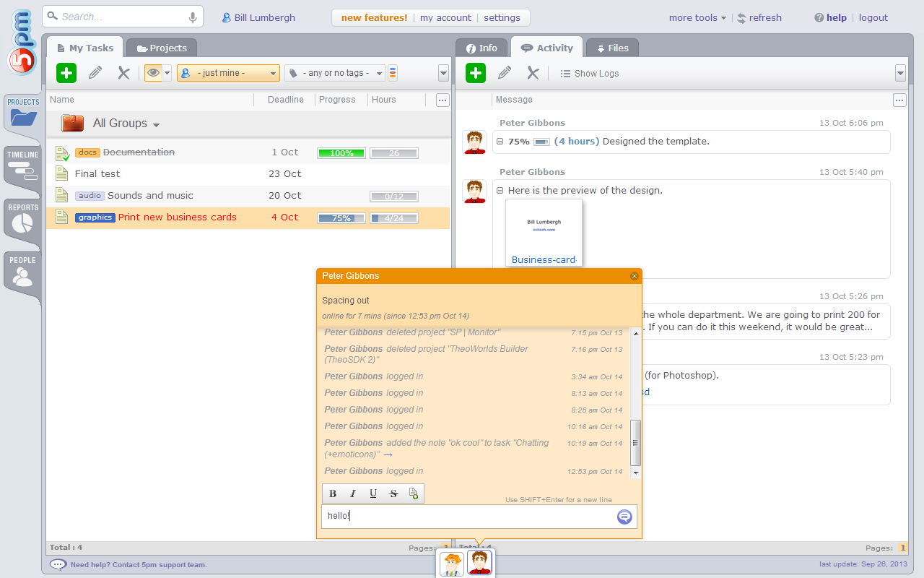Click the send message icon in chat
This screenshot has width=924, height=578.
click(x=624, y=517)
